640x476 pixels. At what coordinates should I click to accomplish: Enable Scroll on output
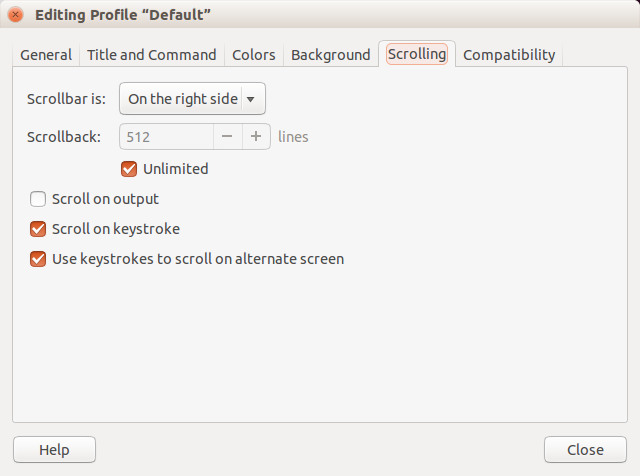pos(39,199)
